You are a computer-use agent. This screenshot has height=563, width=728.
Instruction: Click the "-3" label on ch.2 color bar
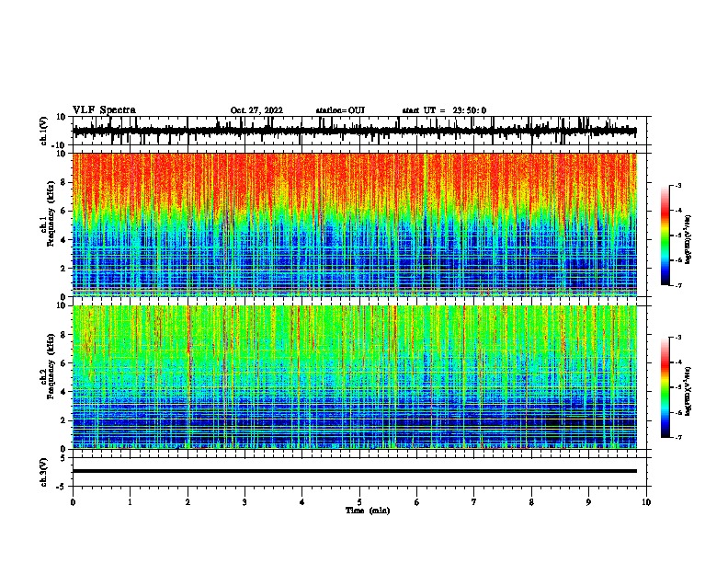(678, 338)
